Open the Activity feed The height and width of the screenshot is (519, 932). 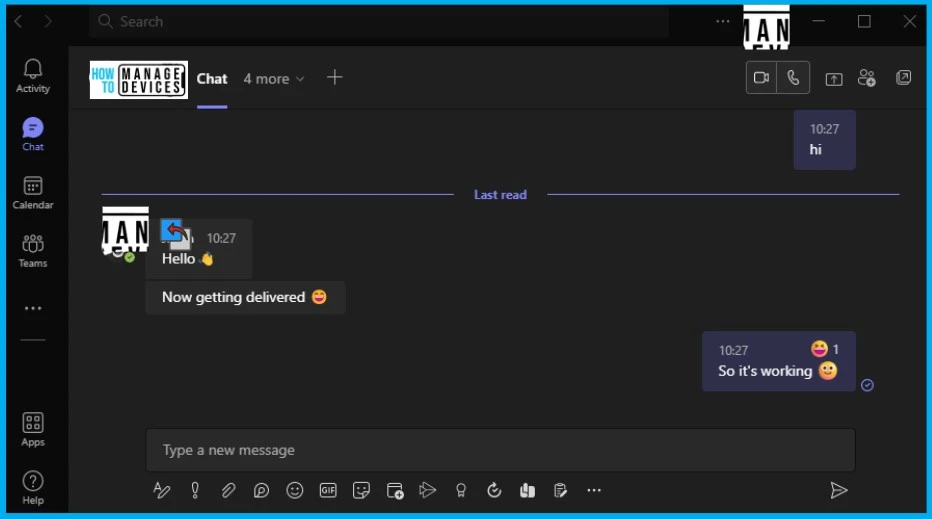(x=33, y=76)
